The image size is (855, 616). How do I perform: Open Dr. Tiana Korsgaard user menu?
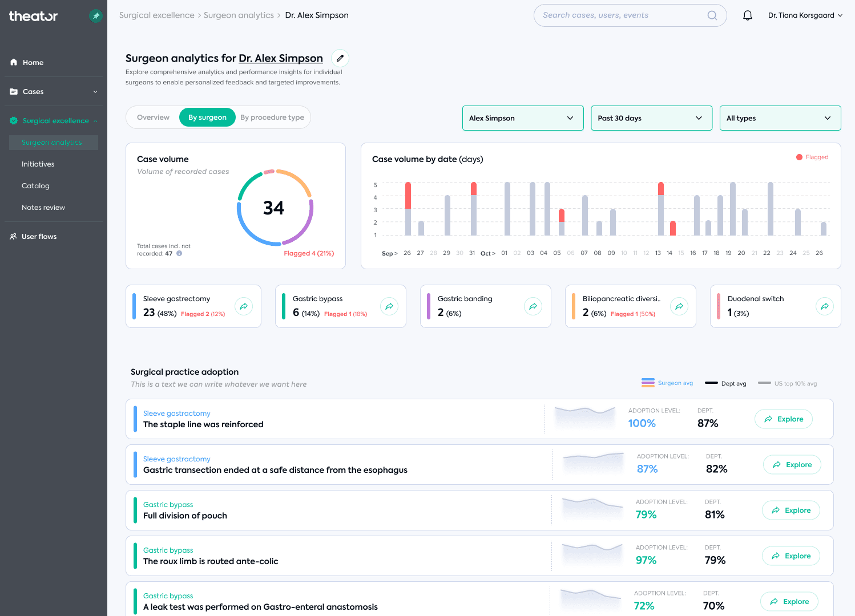(x=805, y=15)
